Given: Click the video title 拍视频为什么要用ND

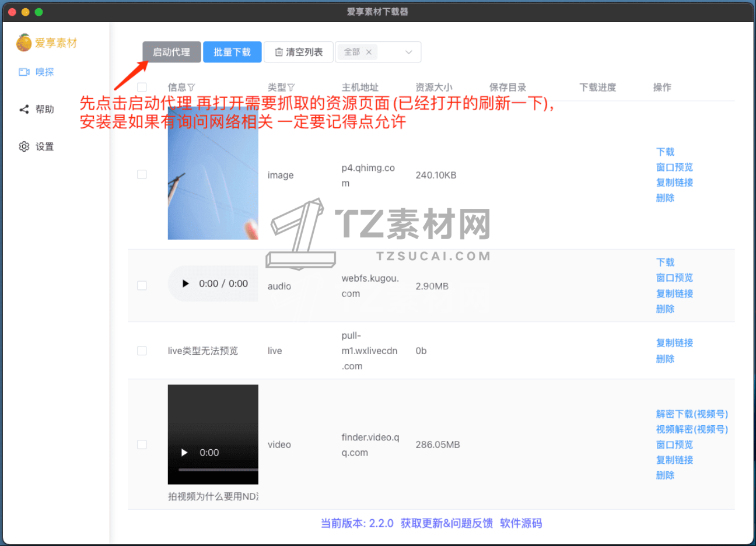Looking at the screenshot, I should tap(213, 496).
